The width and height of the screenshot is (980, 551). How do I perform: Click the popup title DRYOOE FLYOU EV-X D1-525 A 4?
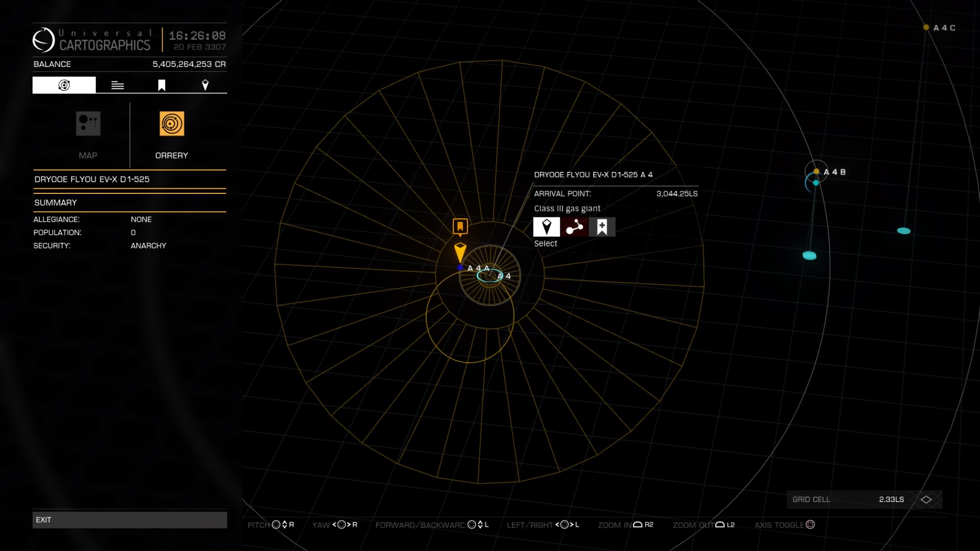pos(593,174)
